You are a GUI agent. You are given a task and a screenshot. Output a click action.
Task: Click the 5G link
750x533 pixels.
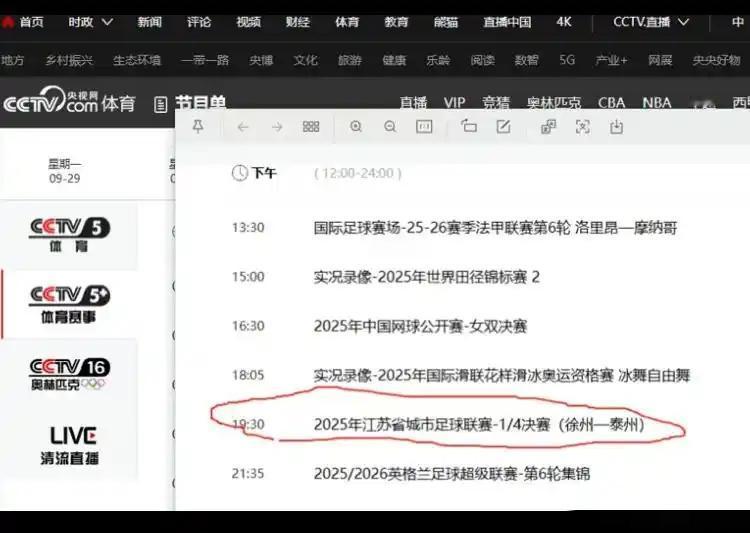click(567, 60)
